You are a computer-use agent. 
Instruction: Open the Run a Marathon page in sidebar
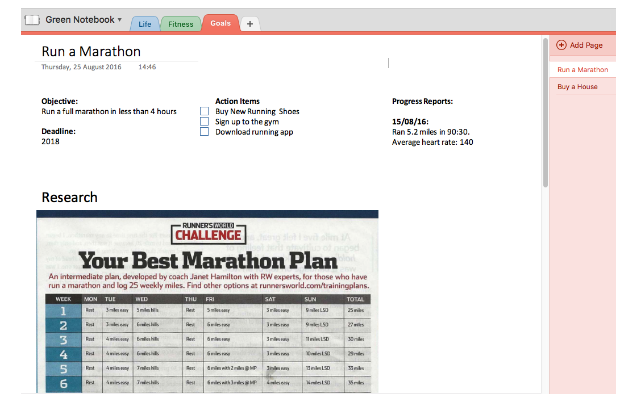[583, 70]
